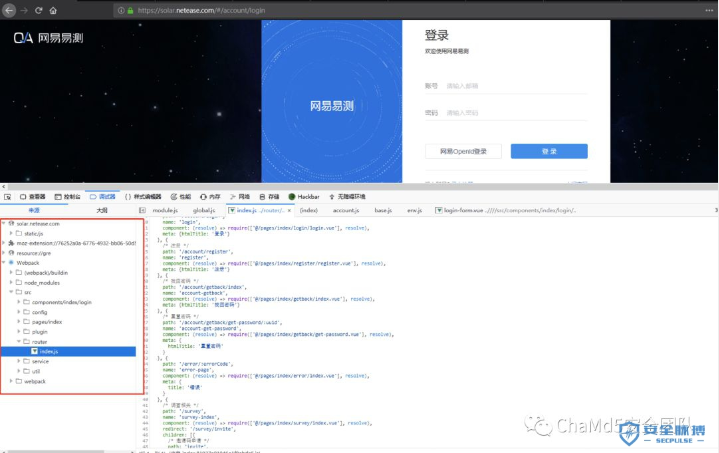Open the 内存 Memory tab

[210, 197]
